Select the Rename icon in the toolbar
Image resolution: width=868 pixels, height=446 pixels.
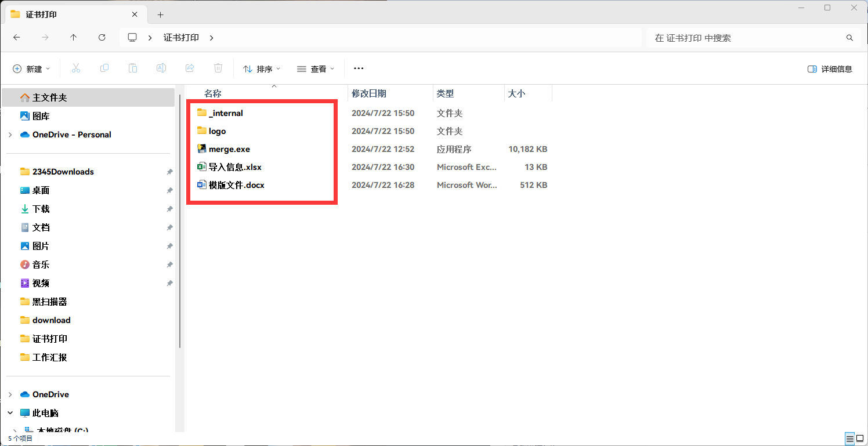point(161,68)
